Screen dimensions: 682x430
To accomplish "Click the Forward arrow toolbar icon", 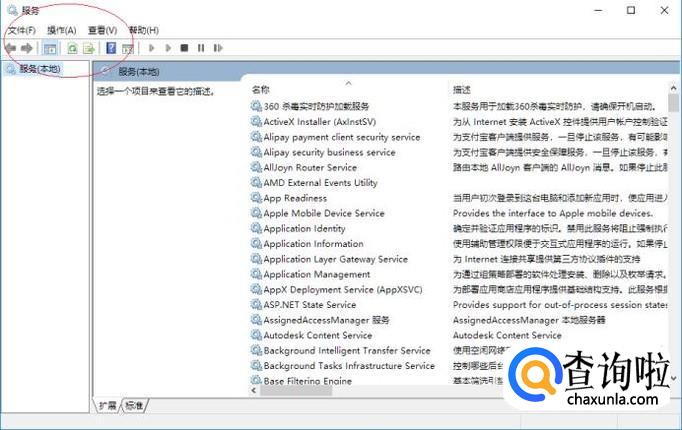I will (x=27, y=48).
